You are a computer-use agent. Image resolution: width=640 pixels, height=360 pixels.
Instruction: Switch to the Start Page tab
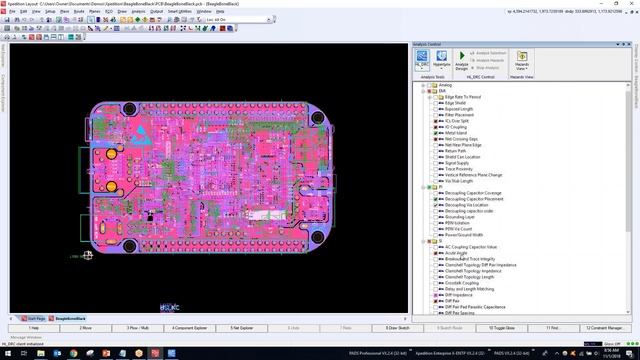(x=33, y=318)
